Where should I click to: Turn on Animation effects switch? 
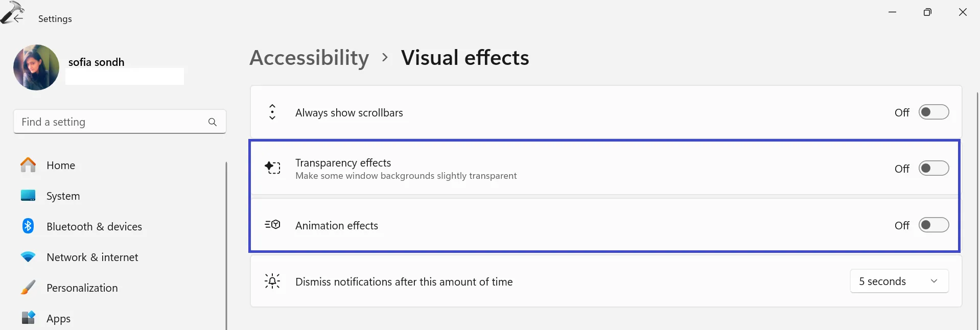coord(934,225)
